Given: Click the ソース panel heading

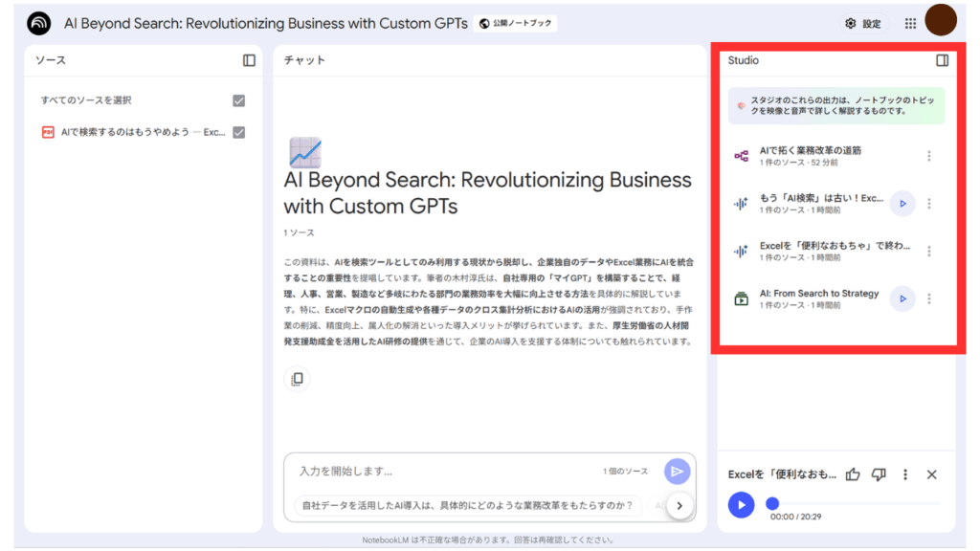Looking at the screenshot, I should pos(51,60).
